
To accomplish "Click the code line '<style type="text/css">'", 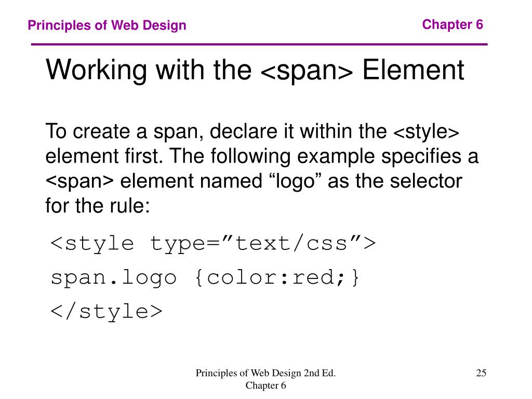I will pyautogui.click(x=213, y=244).
